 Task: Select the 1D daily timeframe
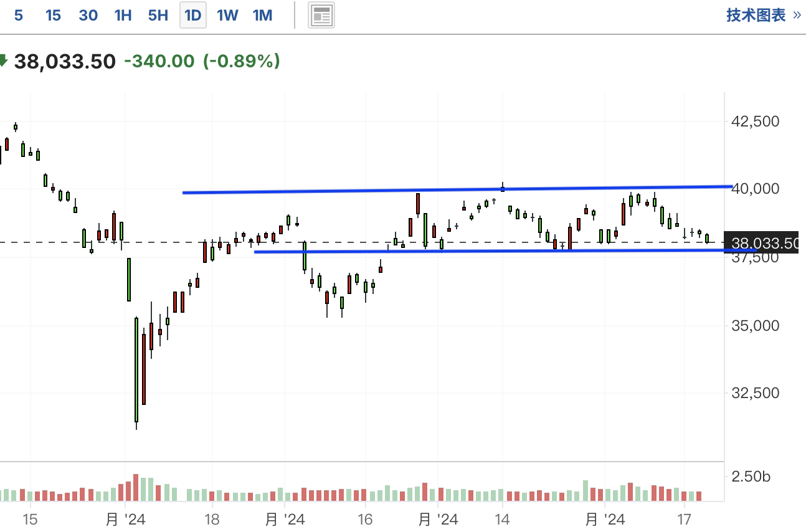pyautogui.click(x=193, y=16)
